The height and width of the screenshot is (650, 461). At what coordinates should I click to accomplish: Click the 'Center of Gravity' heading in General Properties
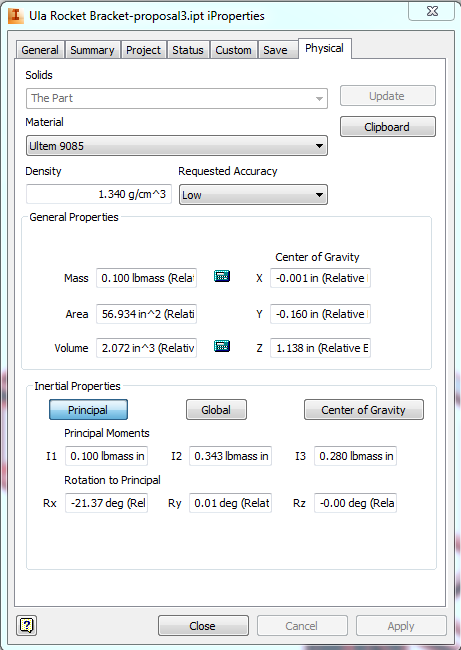[x=318, y=257]
